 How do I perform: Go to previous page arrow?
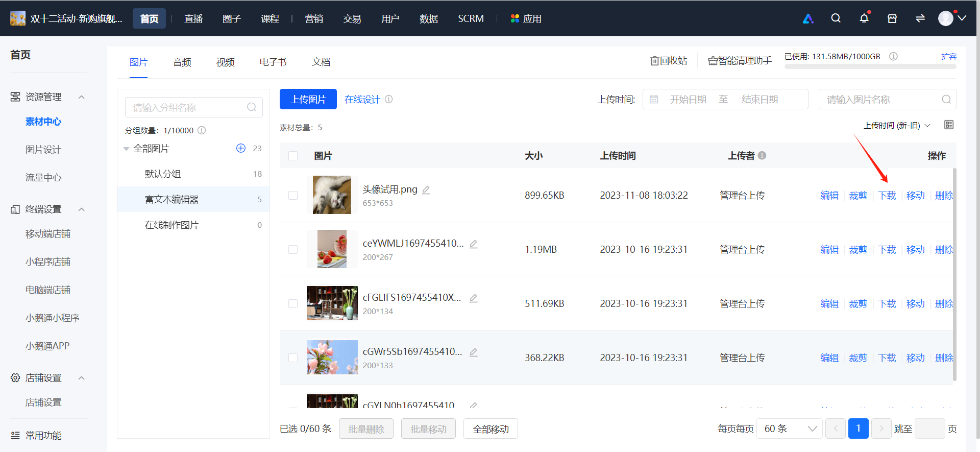[836, 429]
